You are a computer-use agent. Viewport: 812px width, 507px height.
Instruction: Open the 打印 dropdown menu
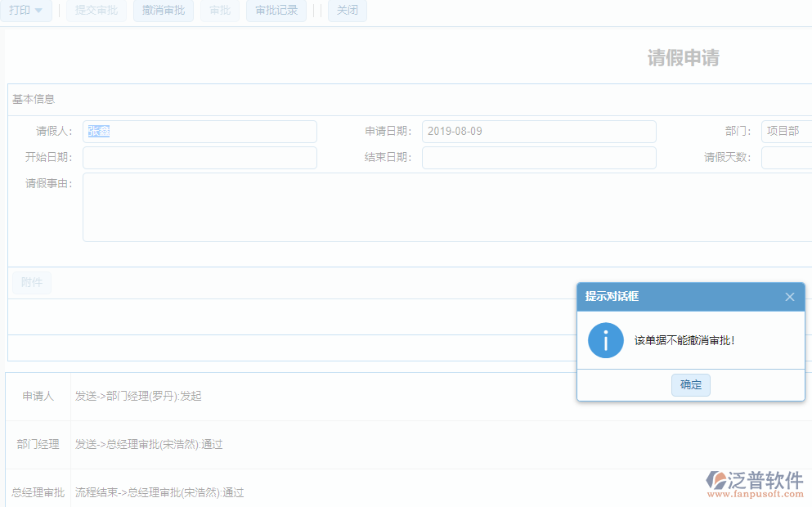tap(25, 11)
